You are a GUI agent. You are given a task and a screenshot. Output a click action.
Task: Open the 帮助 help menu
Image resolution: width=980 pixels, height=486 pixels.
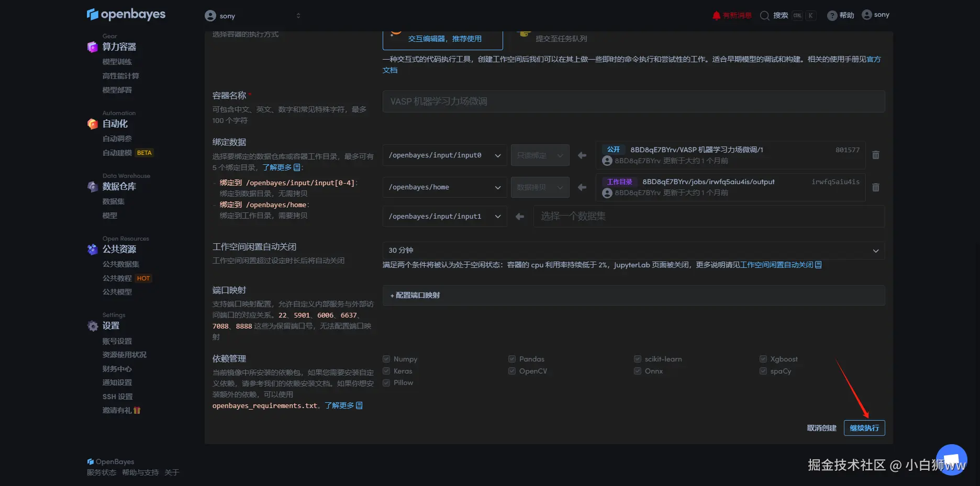(840, 15)
